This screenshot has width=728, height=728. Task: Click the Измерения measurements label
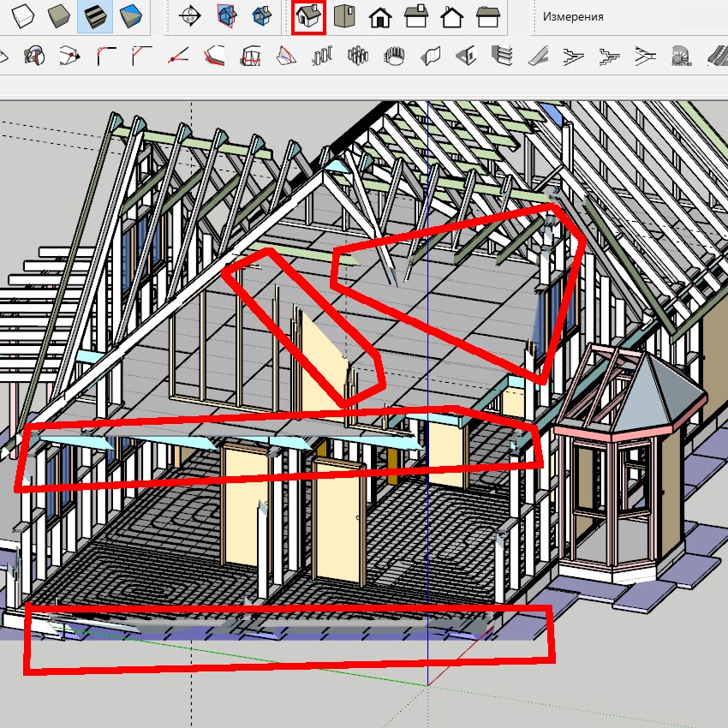click(573, 17)
